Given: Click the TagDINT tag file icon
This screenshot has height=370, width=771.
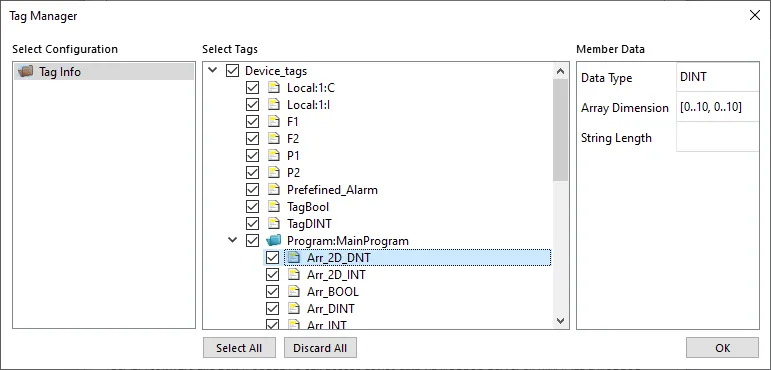Looking at the screenshot, I should [273, 224].
